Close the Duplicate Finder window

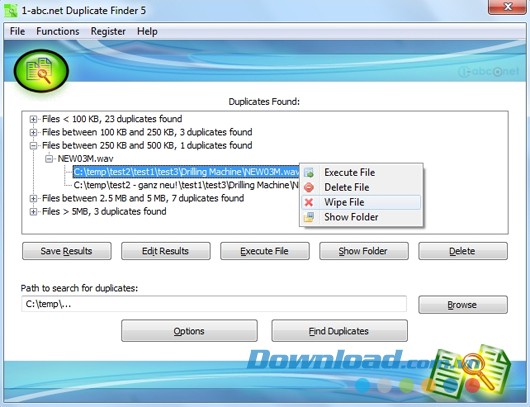click(506, 7)
